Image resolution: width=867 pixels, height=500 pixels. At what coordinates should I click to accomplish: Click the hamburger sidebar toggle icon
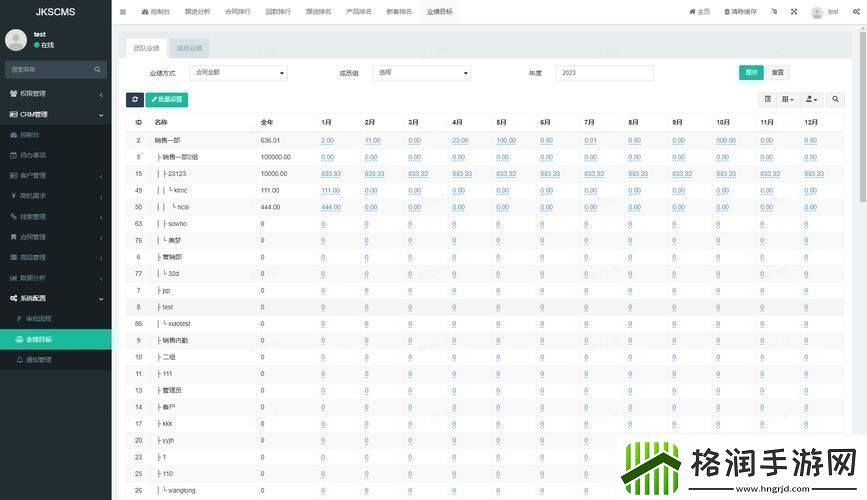pos(123,12)
